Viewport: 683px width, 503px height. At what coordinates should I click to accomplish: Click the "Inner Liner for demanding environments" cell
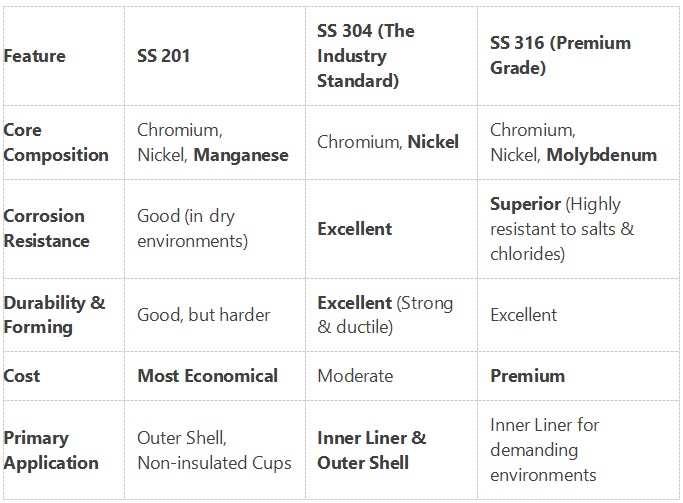pyautogui.click(x=544, y=450)
